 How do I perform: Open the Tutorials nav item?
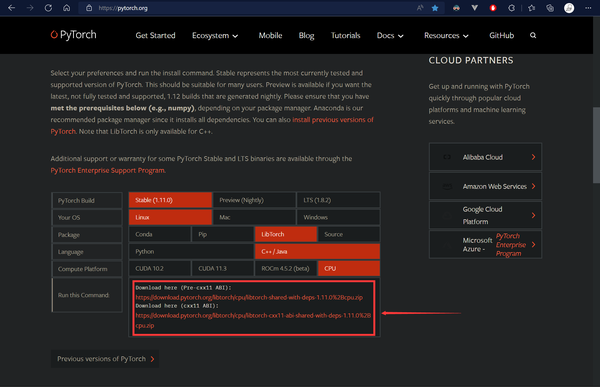coord(346,36)
